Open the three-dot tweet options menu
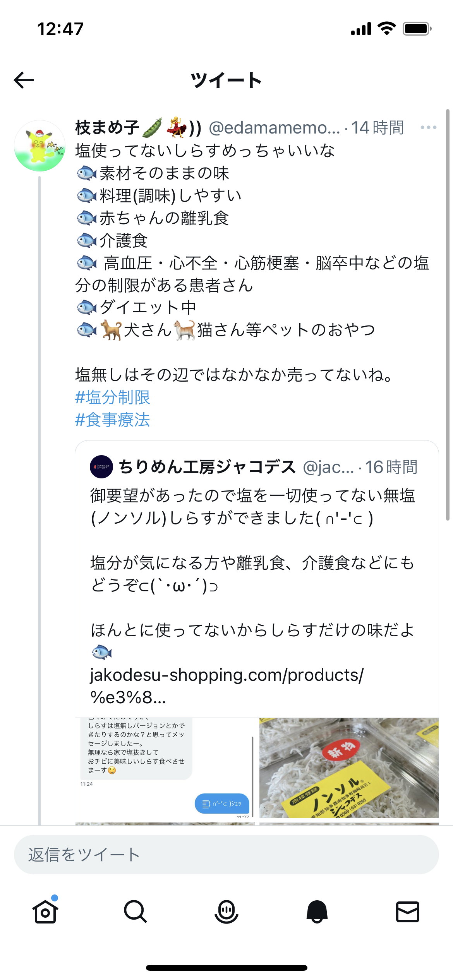Screen dimensions: 453x980 [428, 127]
